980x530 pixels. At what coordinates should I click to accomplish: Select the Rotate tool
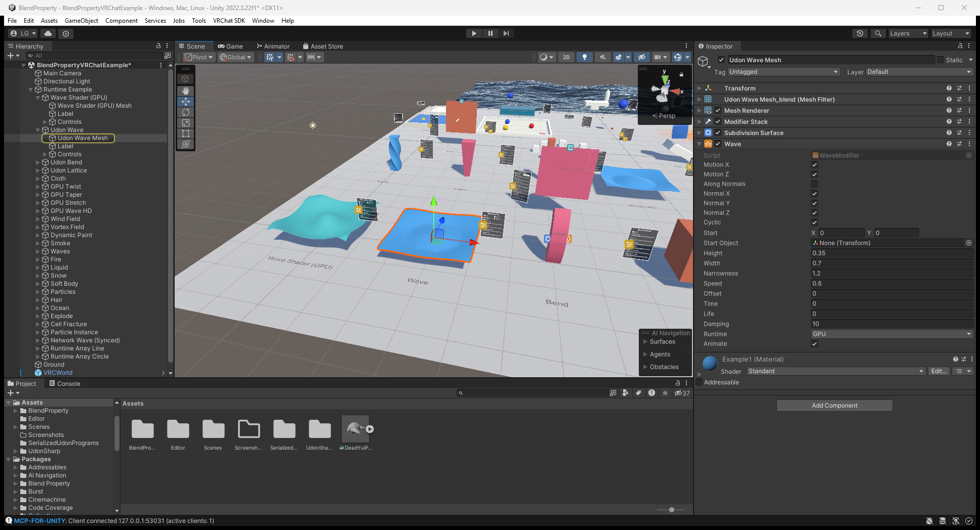point(186,112)
